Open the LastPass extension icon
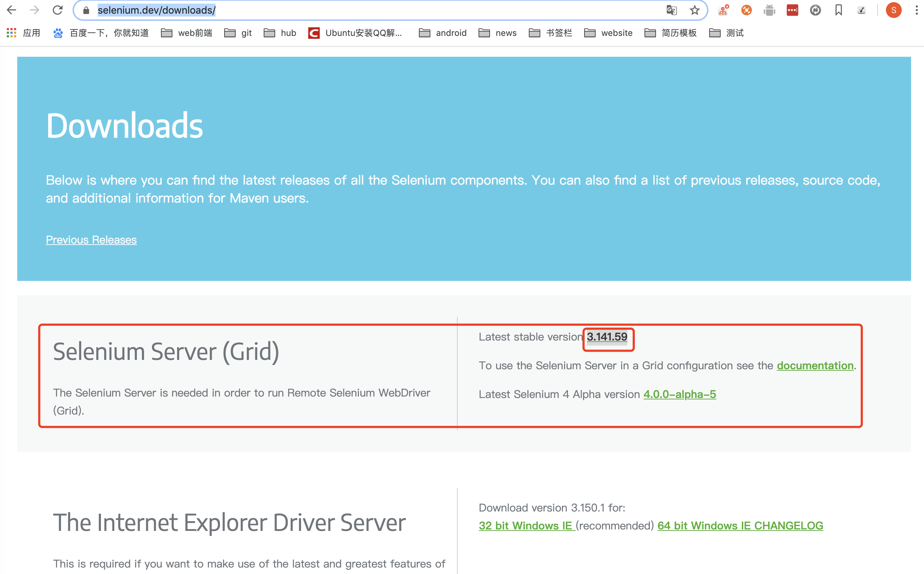The height and width of the screenshot is (574, 924). click(x=792, y=10)
